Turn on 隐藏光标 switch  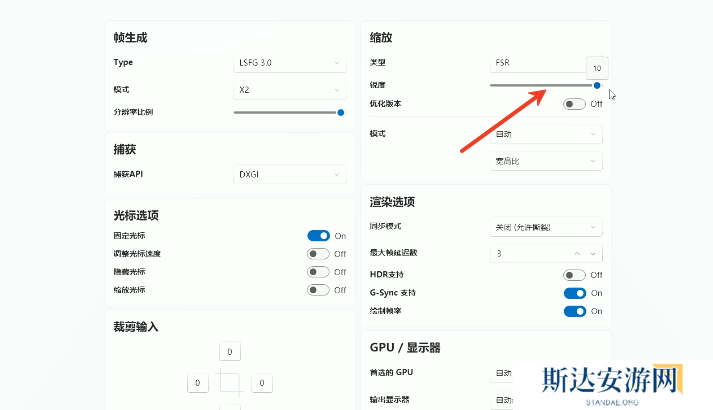pyautogui.click(x=318, y=272)
